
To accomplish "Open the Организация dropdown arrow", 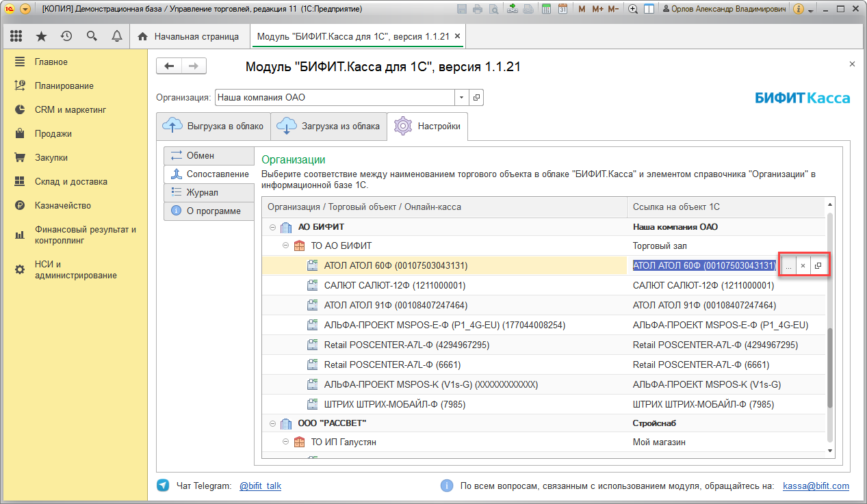I will (461, 98).
